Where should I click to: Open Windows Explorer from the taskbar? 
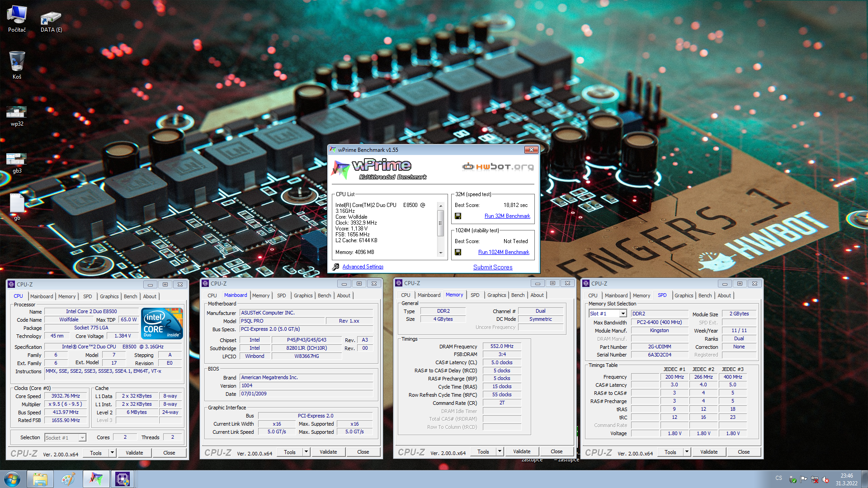[40, 479]
